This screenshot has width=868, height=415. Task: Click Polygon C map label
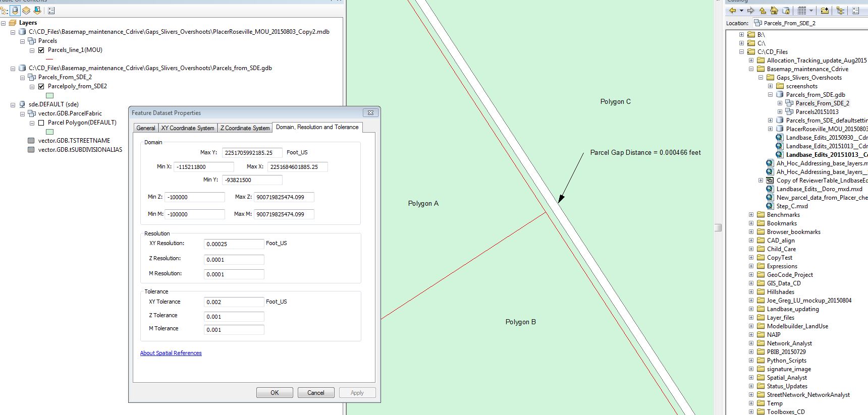[615, 102]
